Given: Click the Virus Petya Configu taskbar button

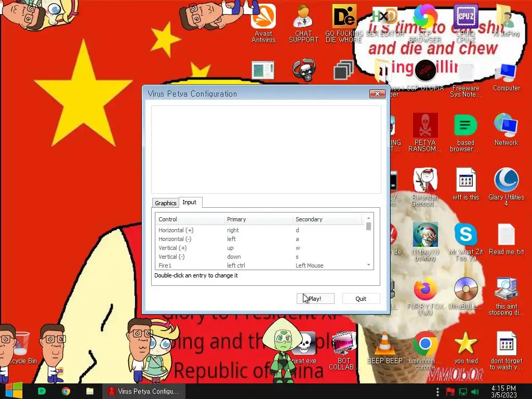Looking at the screenshot, I should click(x=144, y=391).
